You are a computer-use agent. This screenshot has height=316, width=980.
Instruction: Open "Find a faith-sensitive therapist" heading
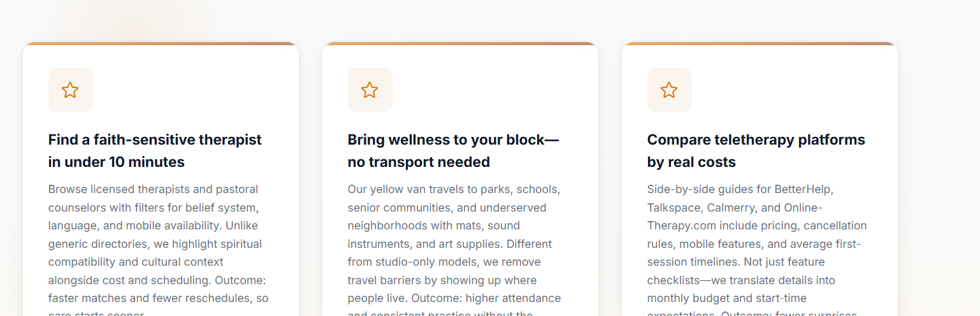click(x=155, y=140)
